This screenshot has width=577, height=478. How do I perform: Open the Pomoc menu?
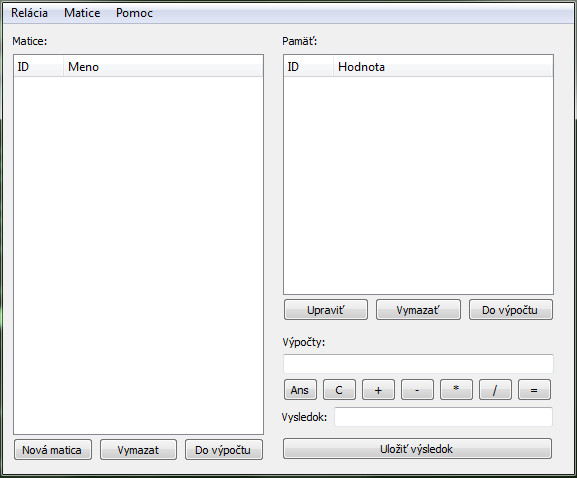pos(134,13)
